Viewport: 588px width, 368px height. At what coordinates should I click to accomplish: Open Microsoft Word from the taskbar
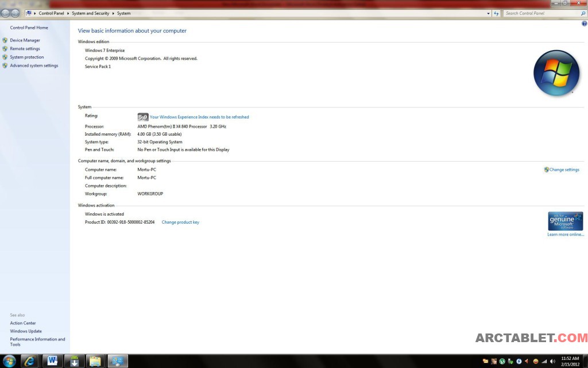pos(52,361)
